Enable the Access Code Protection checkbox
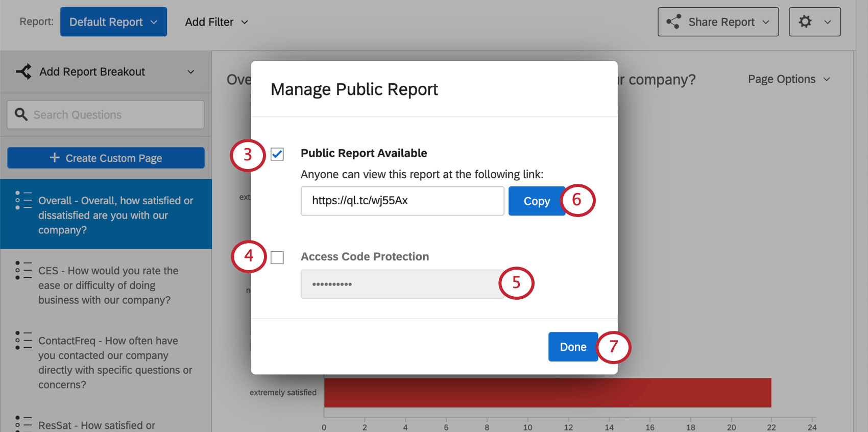 [277, 257]
